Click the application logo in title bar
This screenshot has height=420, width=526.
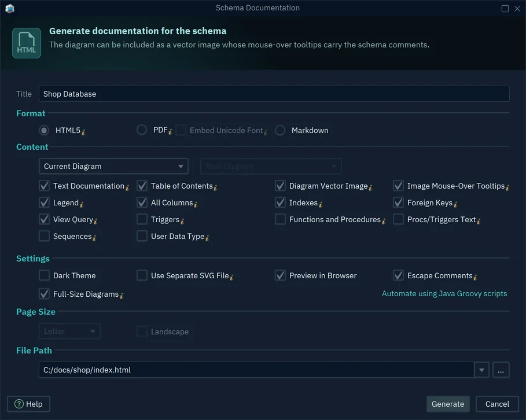click(10, 8)
